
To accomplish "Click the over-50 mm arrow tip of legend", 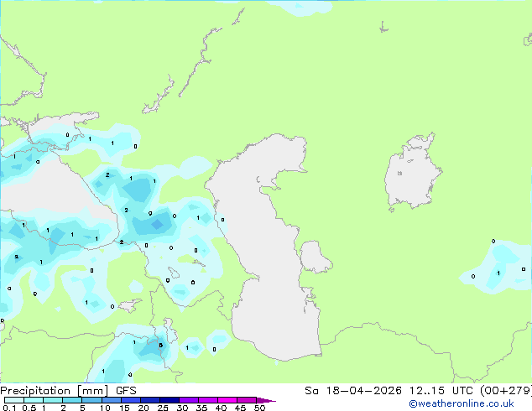I will point(266,400).
